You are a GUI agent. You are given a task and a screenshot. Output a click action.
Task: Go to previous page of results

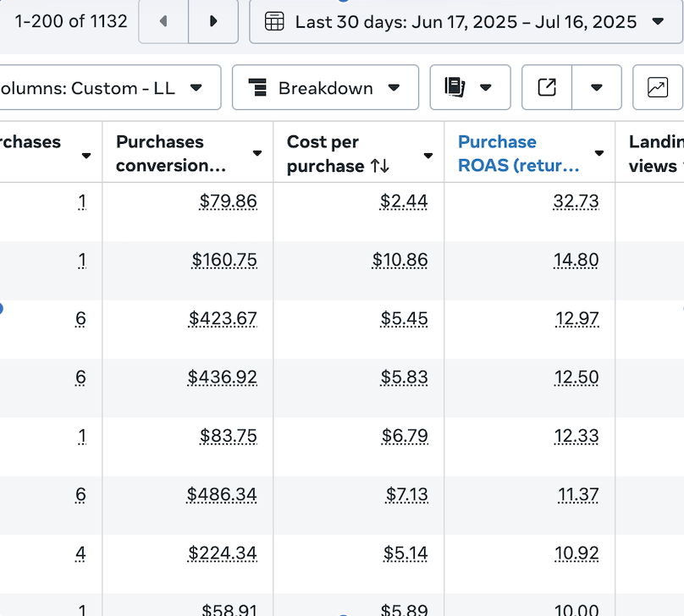tap(163, 21)
